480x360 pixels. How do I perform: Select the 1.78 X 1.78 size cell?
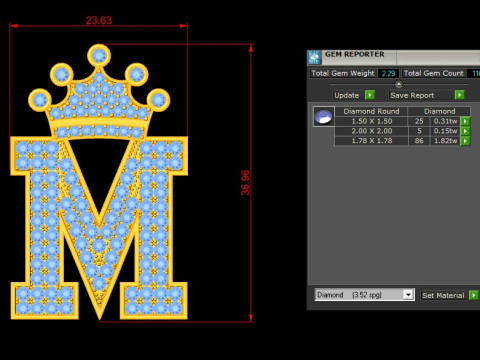click(x=371, y=141)
